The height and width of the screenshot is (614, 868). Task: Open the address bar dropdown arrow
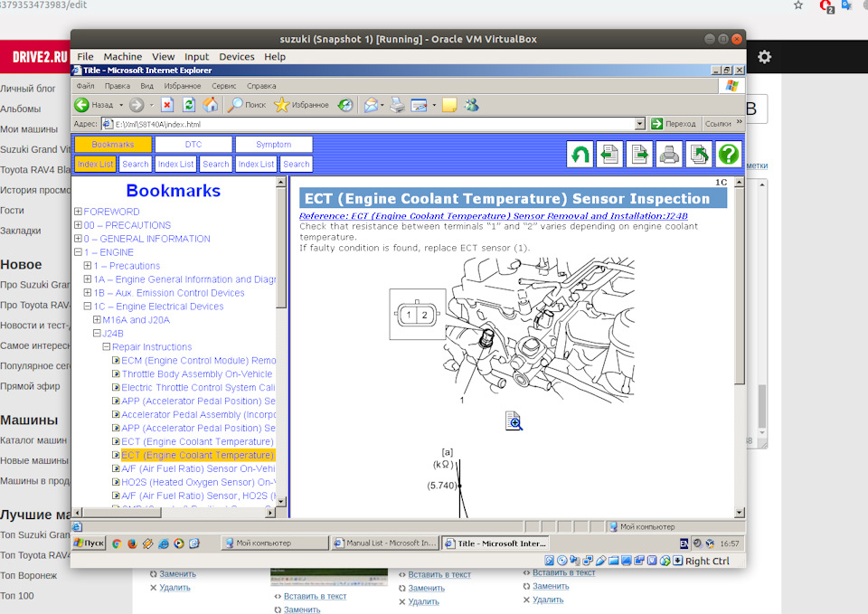click(x=640, y=124)
